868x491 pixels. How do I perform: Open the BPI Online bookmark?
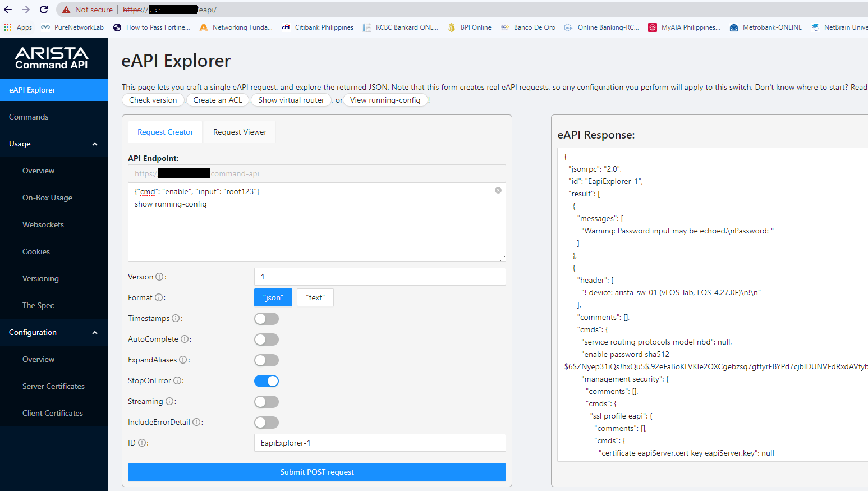(469, 27)
